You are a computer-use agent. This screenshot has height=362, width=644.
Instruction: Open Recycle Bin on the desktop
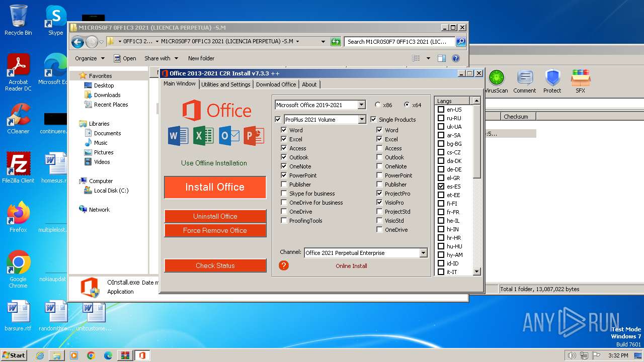coord(18,20)
